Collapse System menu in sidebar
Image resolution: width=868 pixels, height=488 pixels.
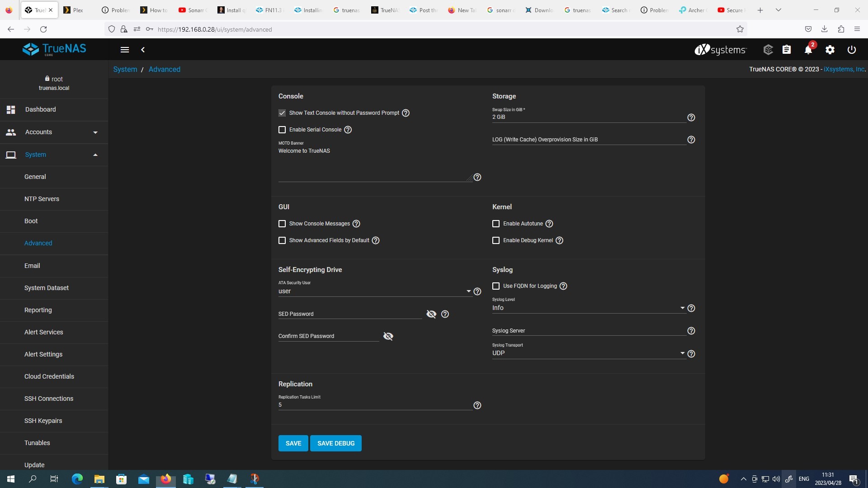click(x=54, y=155)
